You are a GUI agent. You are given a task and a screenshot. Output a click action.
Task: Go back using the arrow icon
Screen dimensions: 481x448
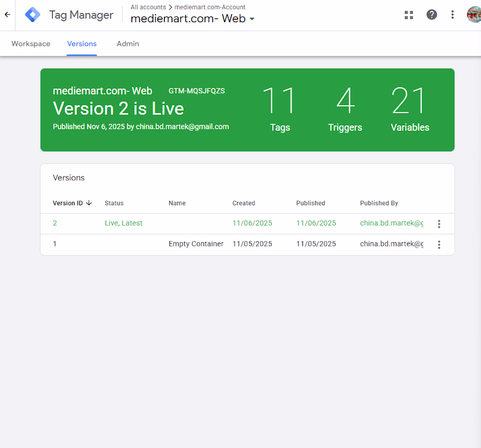click(x=7, y=14)
